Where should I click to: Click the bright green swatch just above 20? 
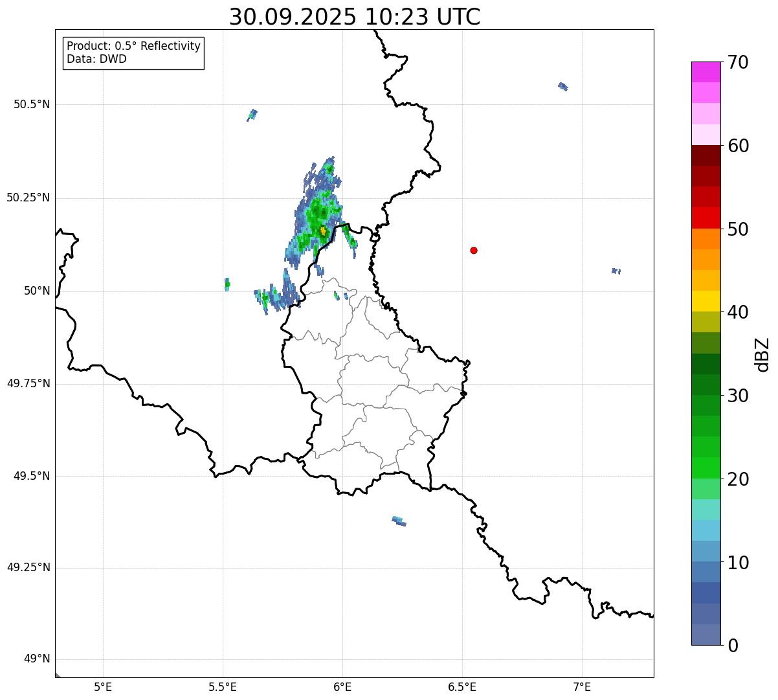pyautogui.click(x=706, y=468)
